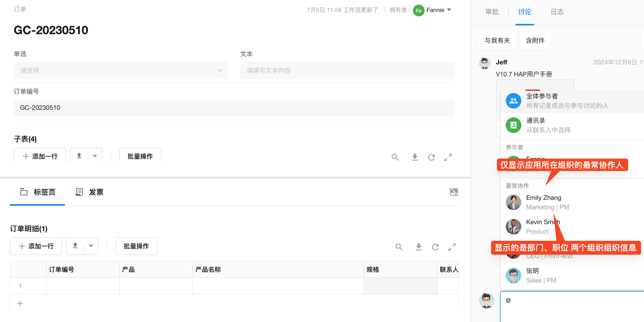The image size is (644, 322).
Task: Click download icon in 子表 toolbar
Action: [415, 157]
